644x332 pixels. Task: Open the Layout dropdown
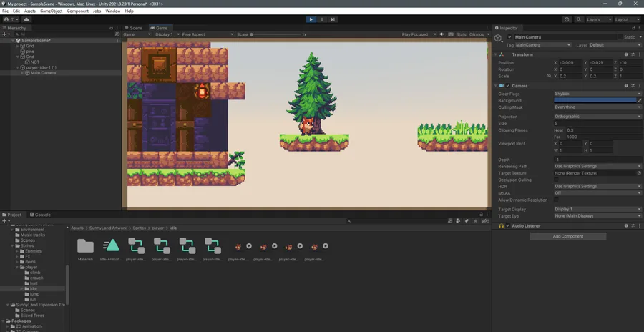pyautogui.click(x=628, y=19)
